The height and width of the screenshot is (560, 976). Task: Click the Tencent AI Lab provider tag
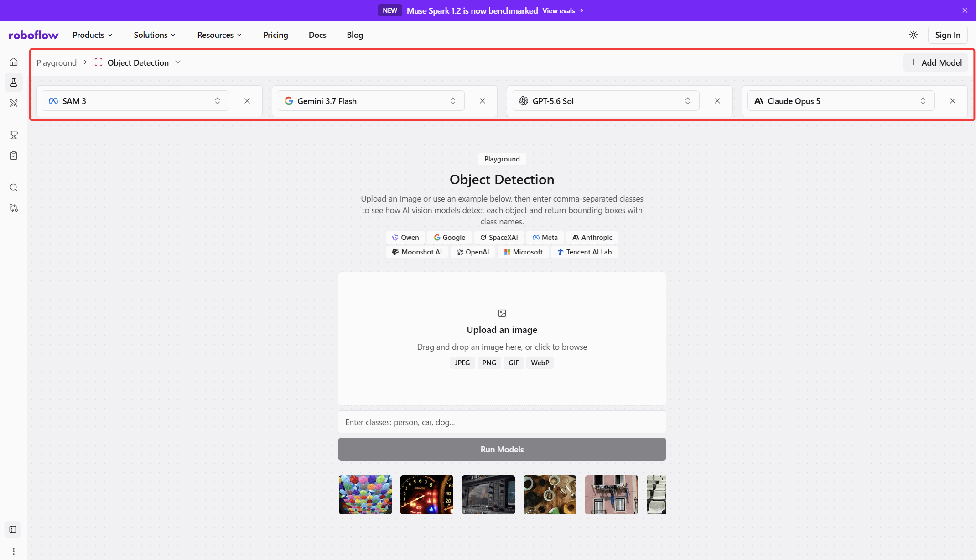584,252
